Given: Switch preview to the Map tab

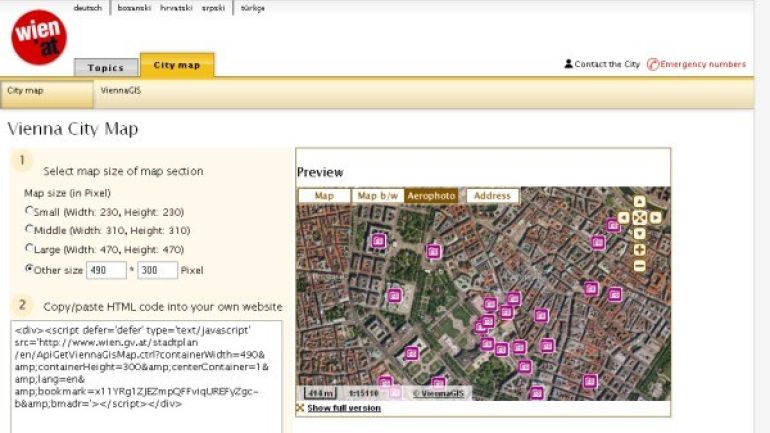Looking at the screenshot, I should 324,195.
